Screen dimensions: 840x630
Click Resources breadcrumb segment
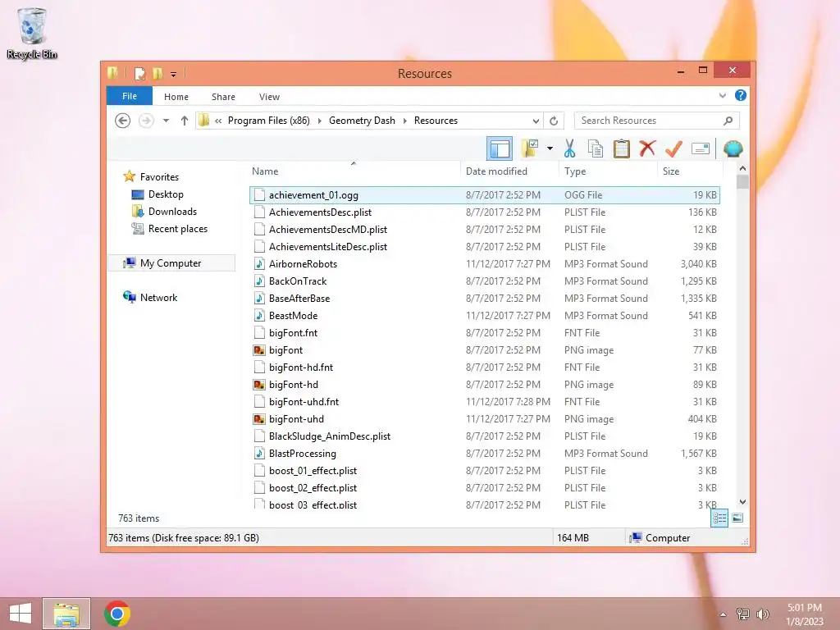[x=436, y=121]
